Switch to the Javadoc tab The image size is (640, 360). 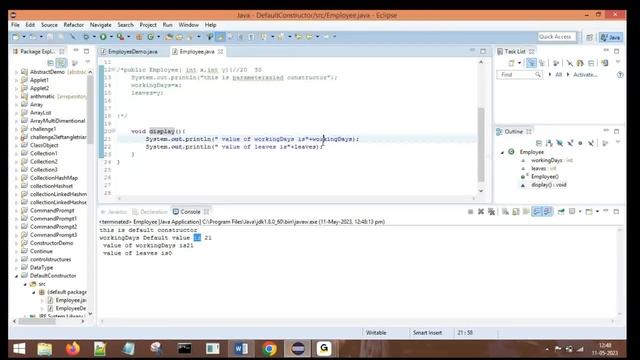point(114,212)
